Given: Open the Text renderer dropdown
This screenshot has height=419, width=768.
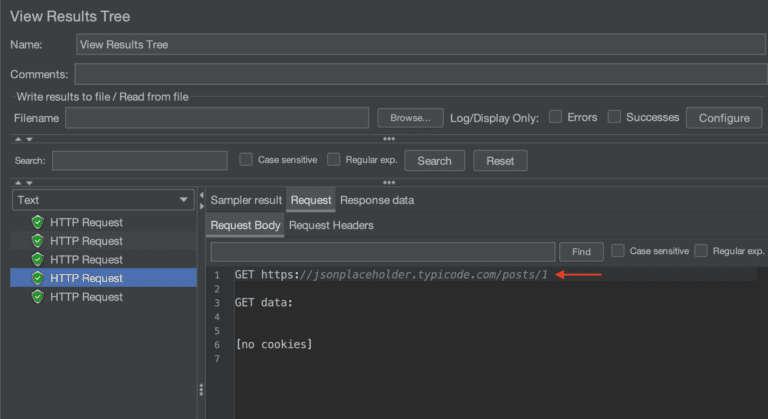Looking at the screenshot, I should tap(103, 200).
